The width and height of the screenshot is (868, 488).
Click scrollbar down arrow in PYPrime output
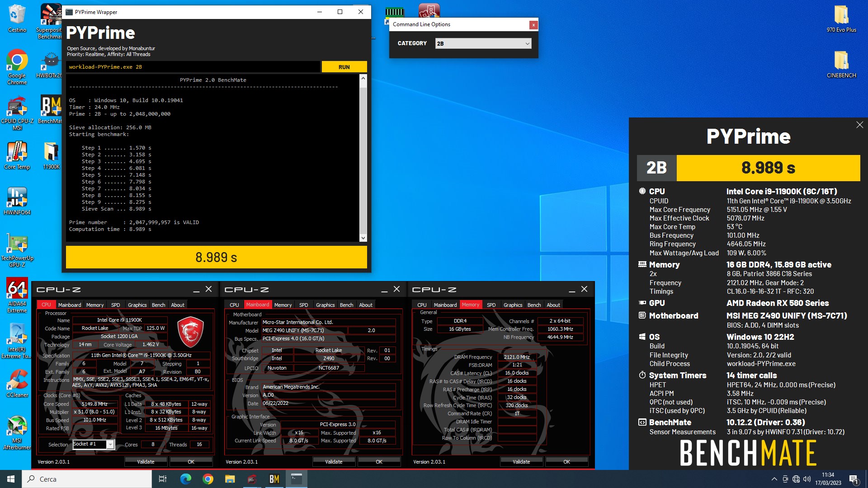click(363, 238)
